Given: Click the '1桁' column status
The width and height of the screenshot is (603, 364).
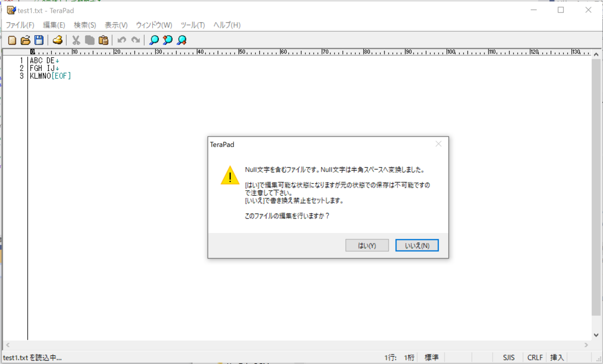Looking at the screenshot, I should pyautogui.click(x=409, y=357).
